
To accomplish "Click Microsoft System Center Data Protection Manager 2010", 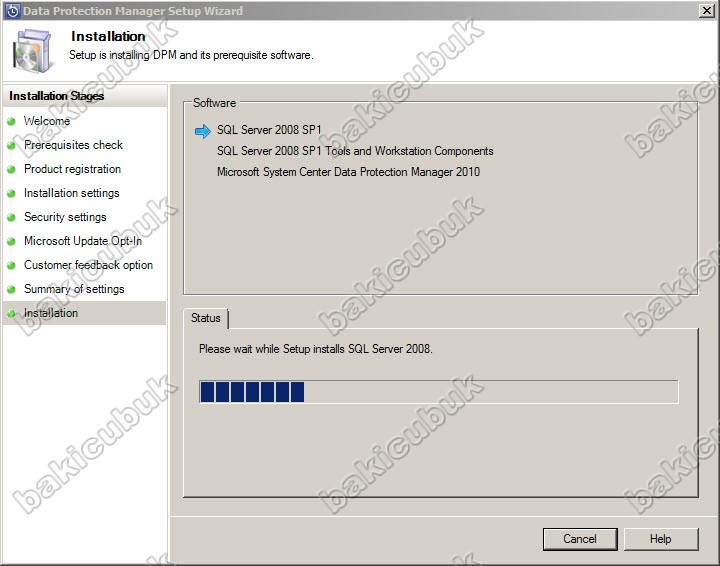I will (349, 172).
